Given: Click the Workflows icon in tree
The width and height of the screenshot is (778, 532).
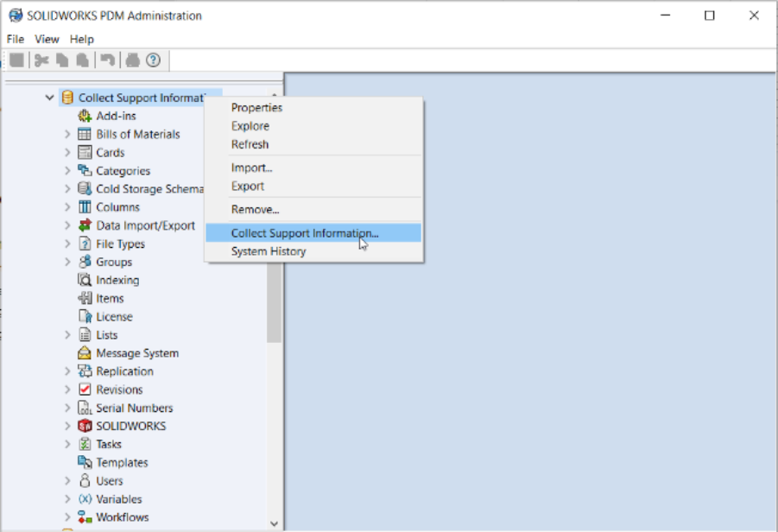Looking at the screenshot, I should point(85,517).
